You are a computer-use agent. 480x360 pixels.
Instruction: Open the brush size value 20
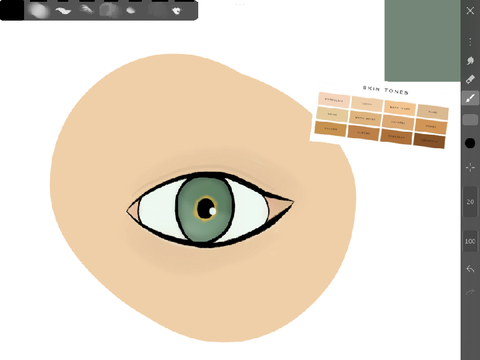(470, 202)
